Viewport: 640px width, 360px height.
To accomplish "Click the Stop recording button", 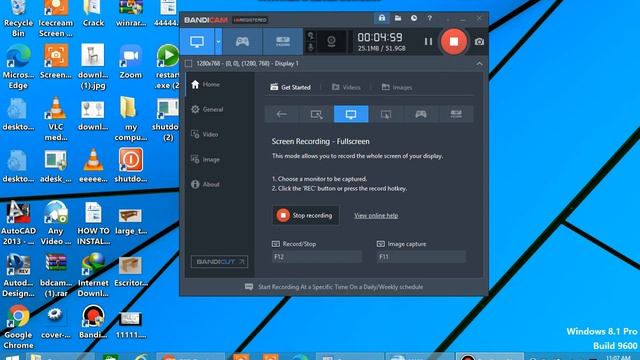I will (305, 215).
